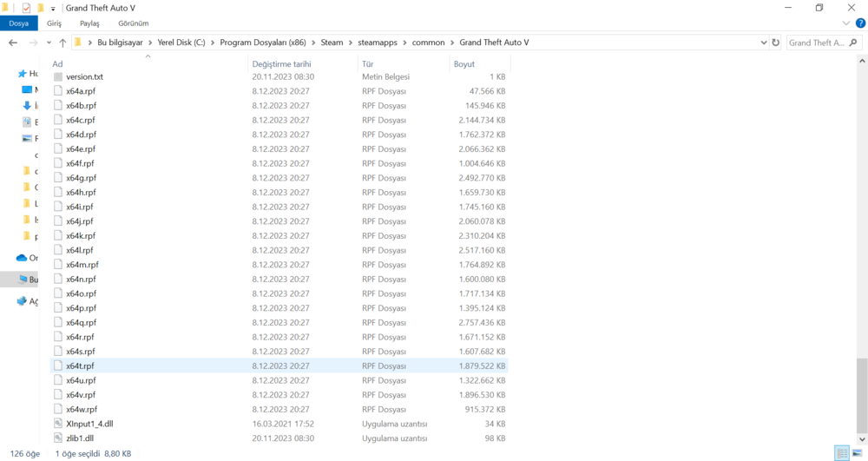Click the steamapps breadcrumb
This screenshot has width=868, height=461.
[378, 42]
